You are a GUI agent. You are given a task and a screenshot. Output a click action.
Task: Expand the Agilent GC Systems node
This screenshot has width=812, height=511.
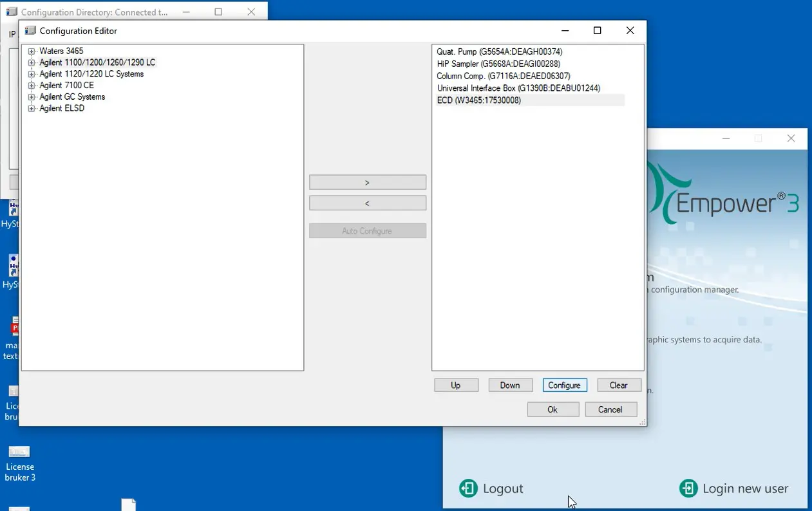[x=32, y=97]
